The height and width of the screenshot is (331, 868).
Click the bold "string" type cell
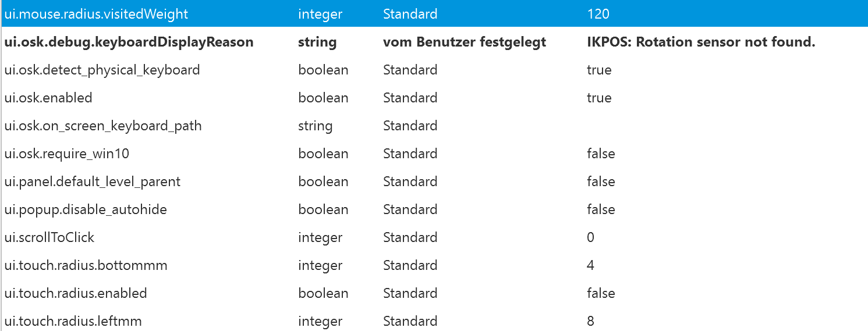click(317, 42)
